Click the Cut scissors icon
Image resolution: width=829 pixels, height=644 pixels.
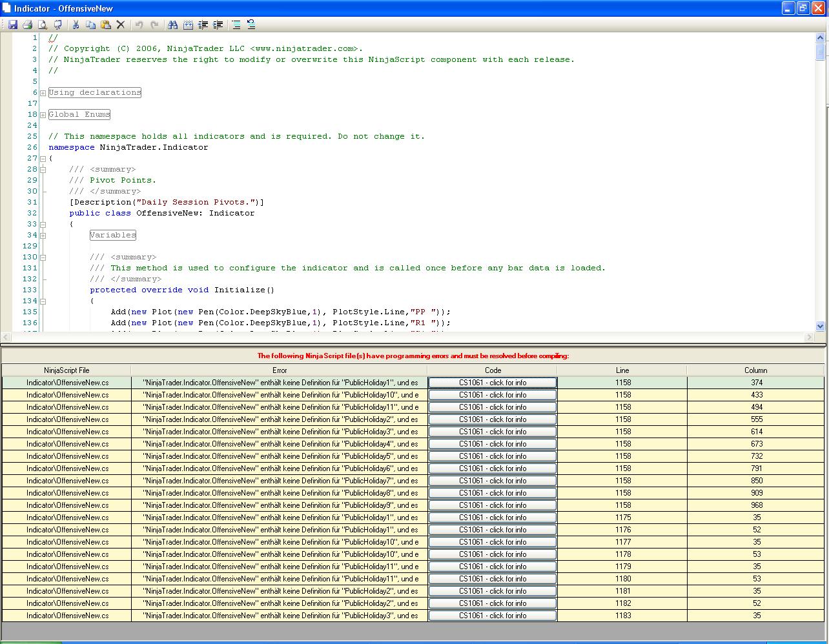click(76, 25)
